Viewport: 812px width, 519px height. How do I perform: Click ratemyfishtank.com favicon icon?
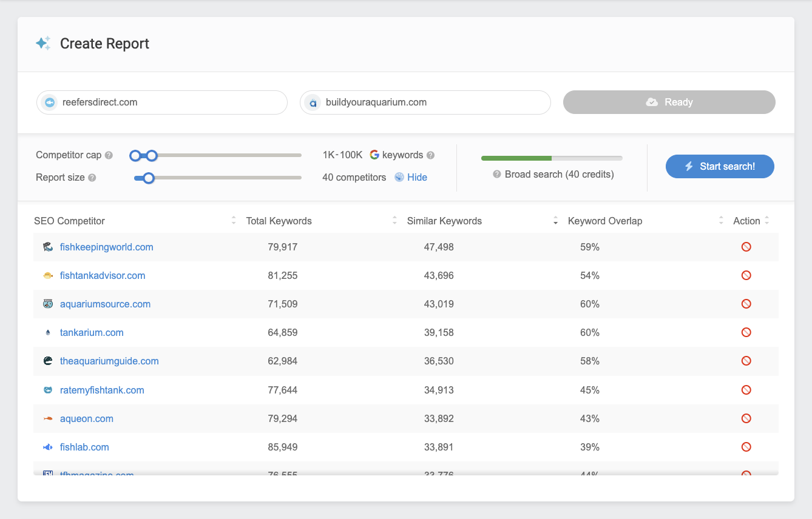(x=48, y=390)
